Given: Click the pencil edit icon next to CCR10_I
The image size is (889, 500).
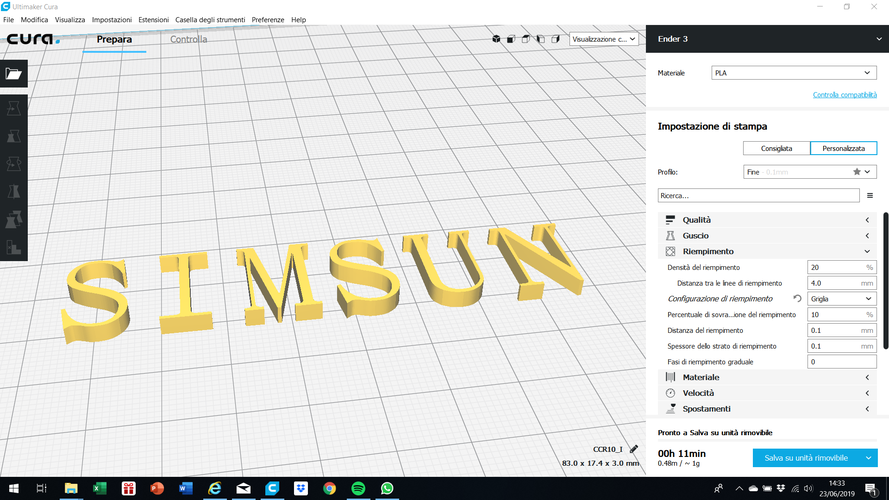Looking at the screenshot, I should tap(634, 449).
